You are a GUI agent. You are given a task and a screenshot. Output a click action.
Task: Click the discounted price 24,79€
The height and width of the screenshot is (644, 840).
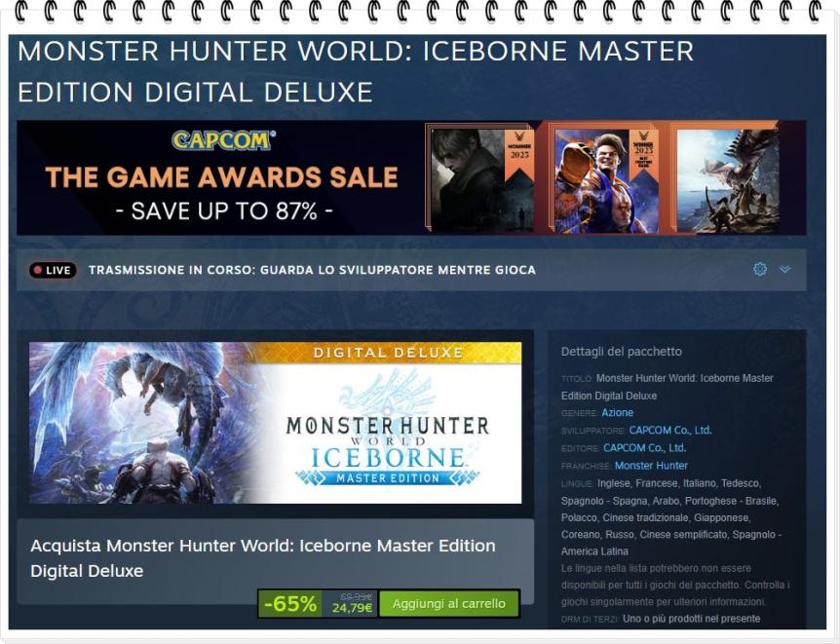point(352,608)
